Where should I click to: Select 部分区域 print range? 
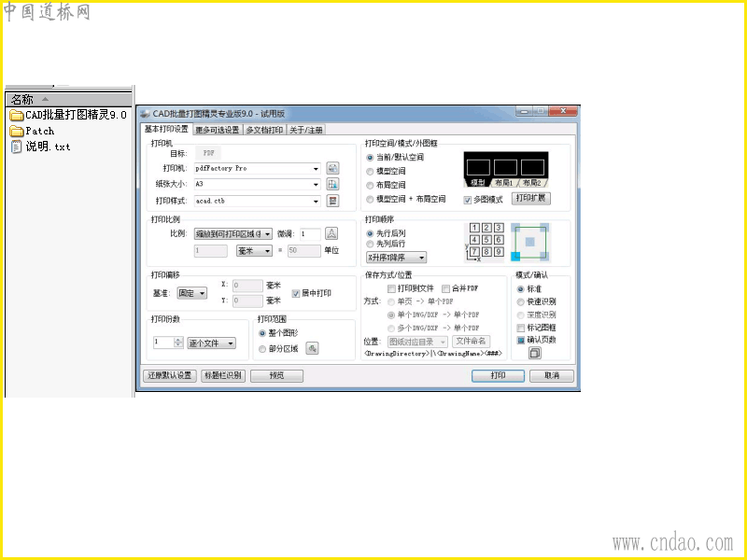pyautogui.click(x=262, y=349)
